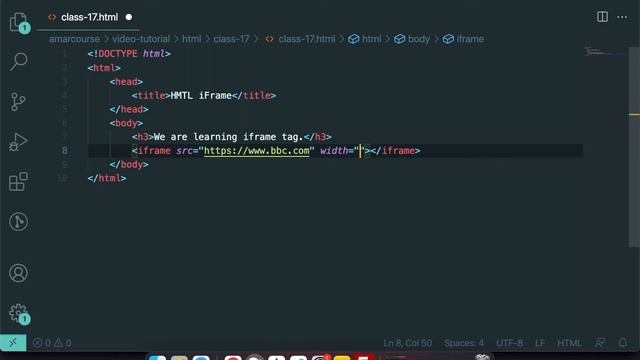Click the feedback icon in status bar
640x360 pixels.
pyautogui.click(x=600, y=343)
